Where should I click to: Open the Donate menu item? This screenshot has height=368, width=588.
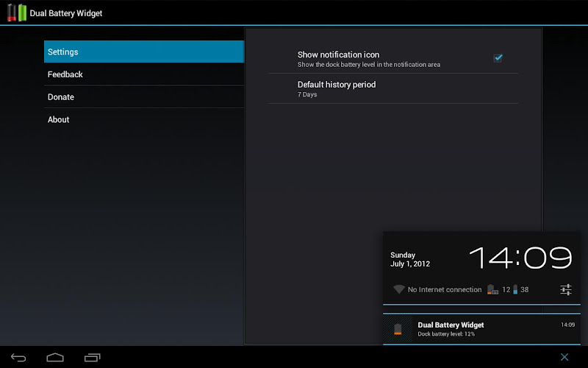(x=144, y=97)
